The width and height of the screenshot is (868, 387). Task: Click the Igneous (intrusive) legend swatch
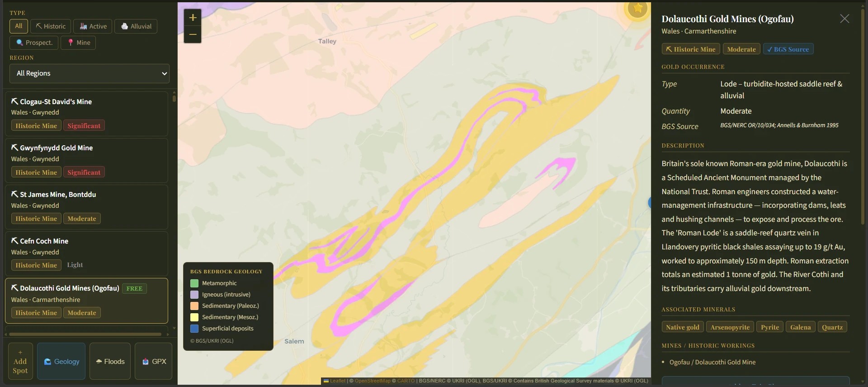point(194,295)
